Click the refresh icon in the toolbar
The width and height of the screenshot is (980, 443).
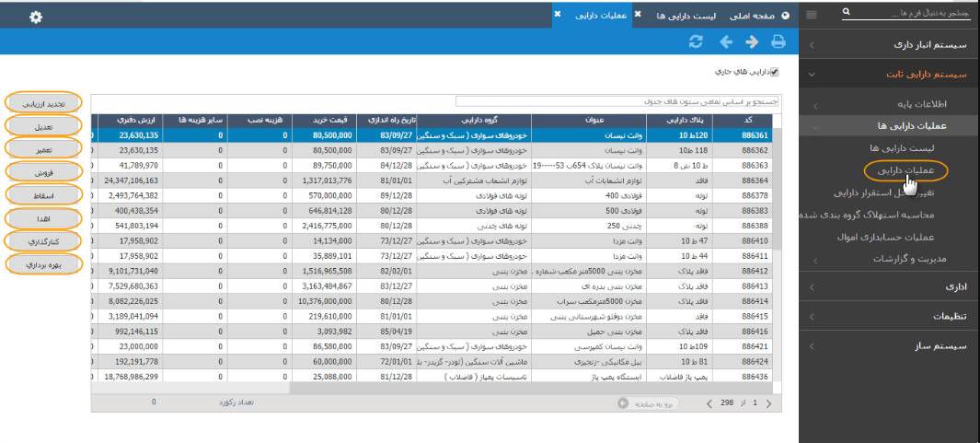(697, 41)
